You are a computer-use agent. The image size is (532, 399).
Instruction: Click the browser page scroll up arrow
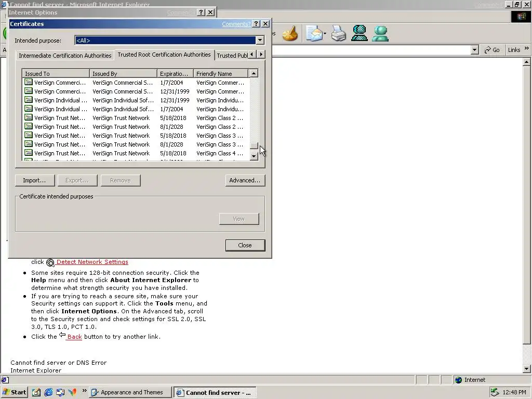(527, 62)
